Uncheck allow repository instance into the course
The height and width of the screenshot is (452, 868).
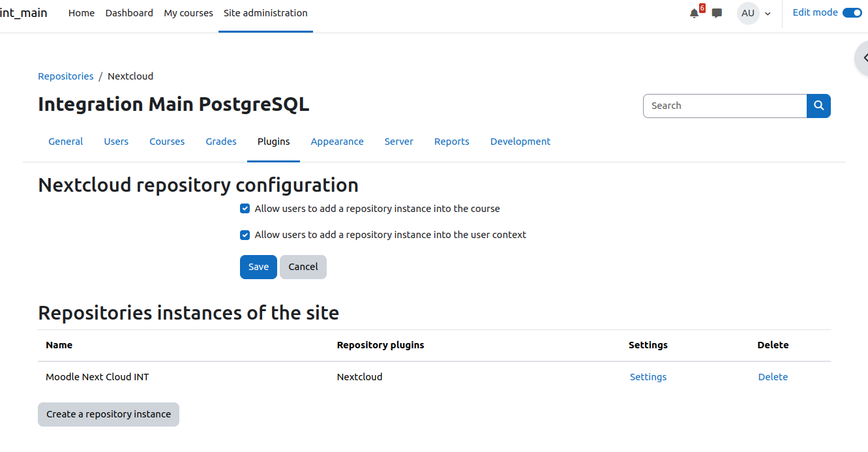(x=245, y=209)
